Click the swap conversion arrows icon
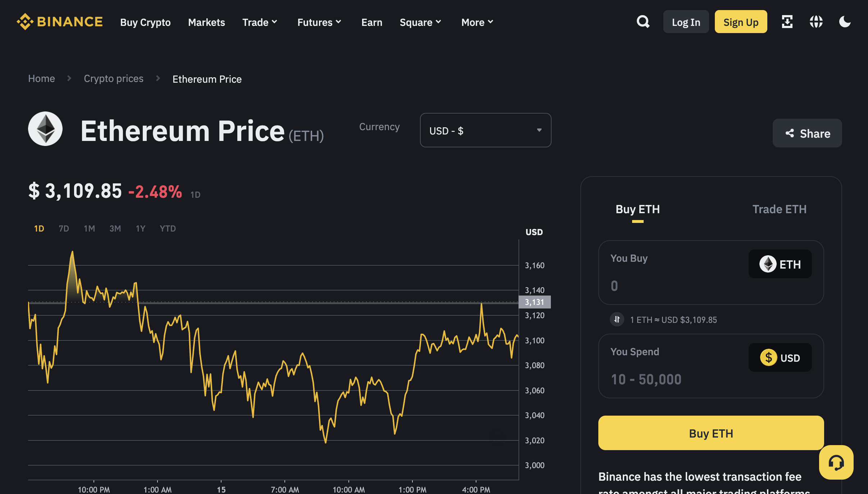 point(617,319)
